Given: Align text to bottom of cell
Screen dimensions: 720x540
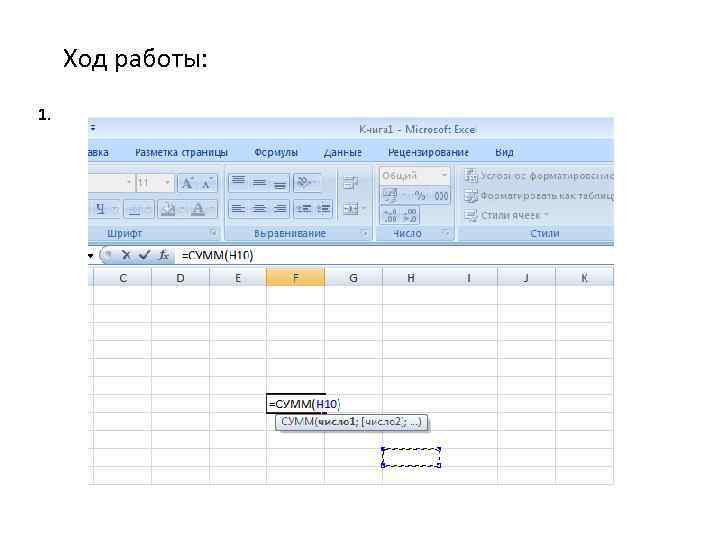Looking at the screenshot, I should tap(279, 183).
